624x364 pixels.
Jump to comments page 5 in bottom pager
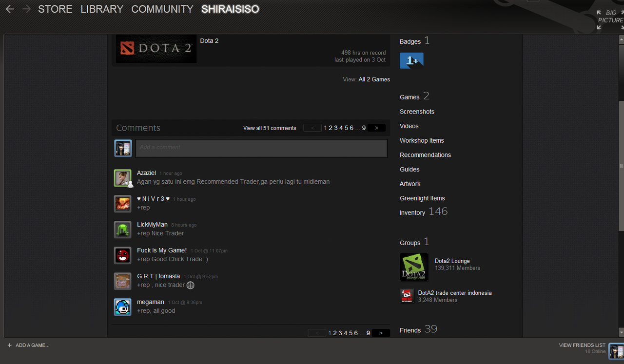pyautogui.click(x=351, y=333)
